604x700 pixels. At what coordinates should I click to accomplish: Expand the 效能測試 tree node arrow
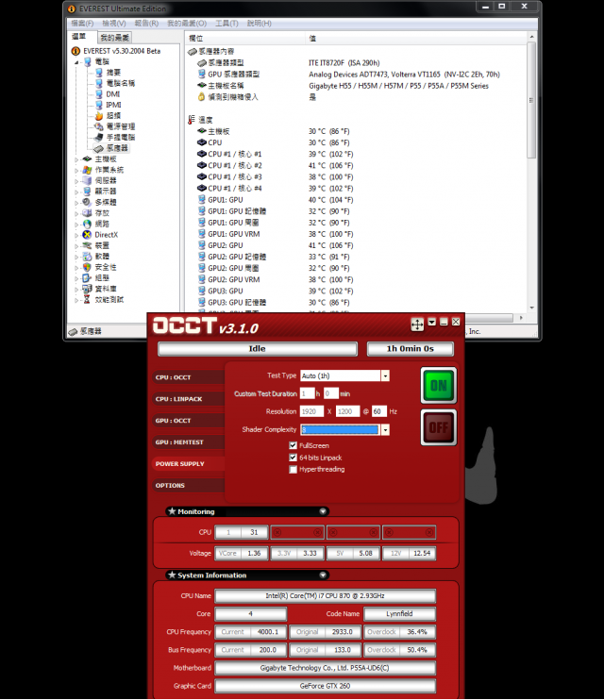pos(76,300)
